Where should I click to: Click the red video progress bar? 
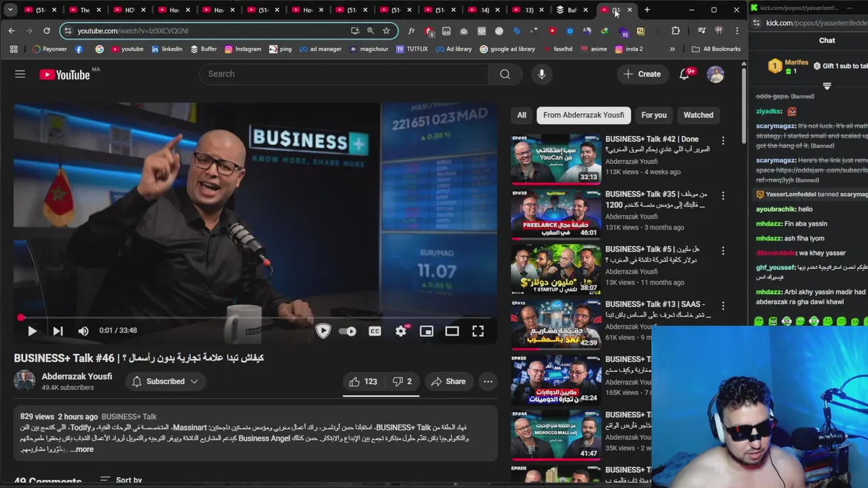(255, 317)
